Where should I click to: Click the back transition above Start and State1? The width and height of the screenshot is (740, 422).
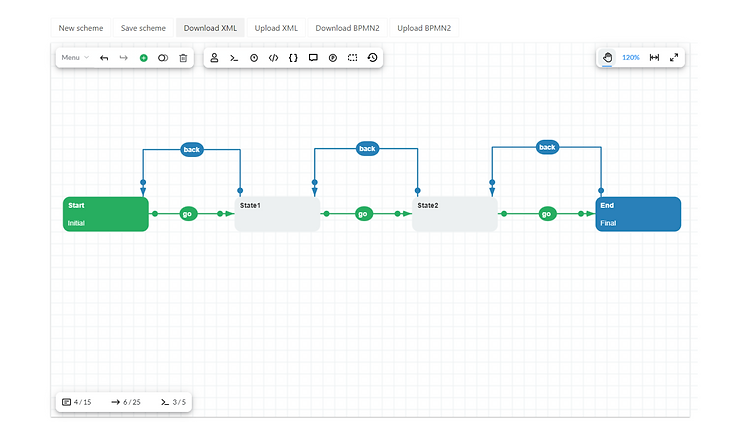pos(192,150)
